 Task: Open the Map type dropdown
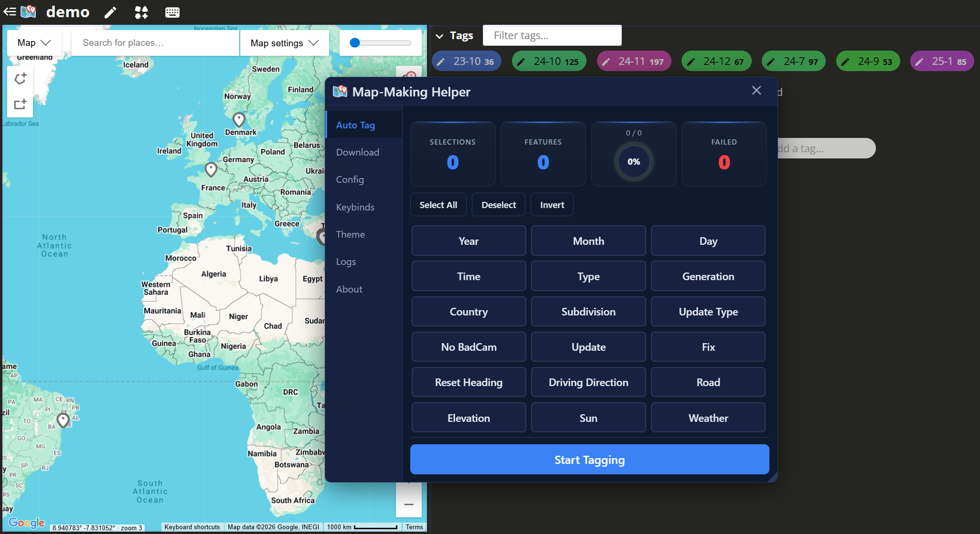34,42
